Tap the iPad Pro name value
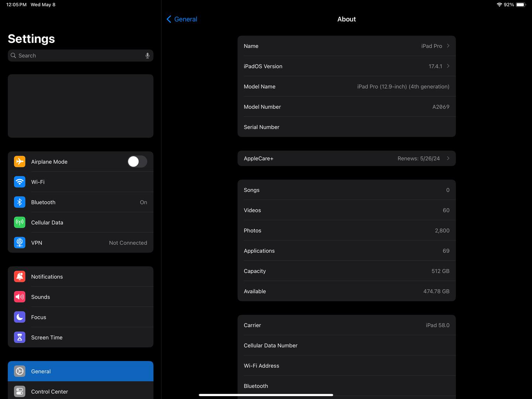 [x=432, y=46]
